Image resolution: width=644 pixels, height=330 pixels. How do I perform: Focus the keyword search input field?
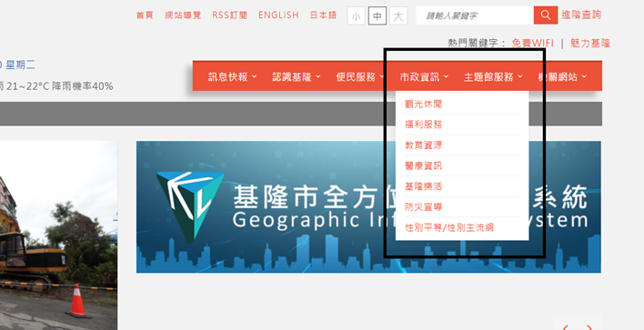click(x=475, y=15)
